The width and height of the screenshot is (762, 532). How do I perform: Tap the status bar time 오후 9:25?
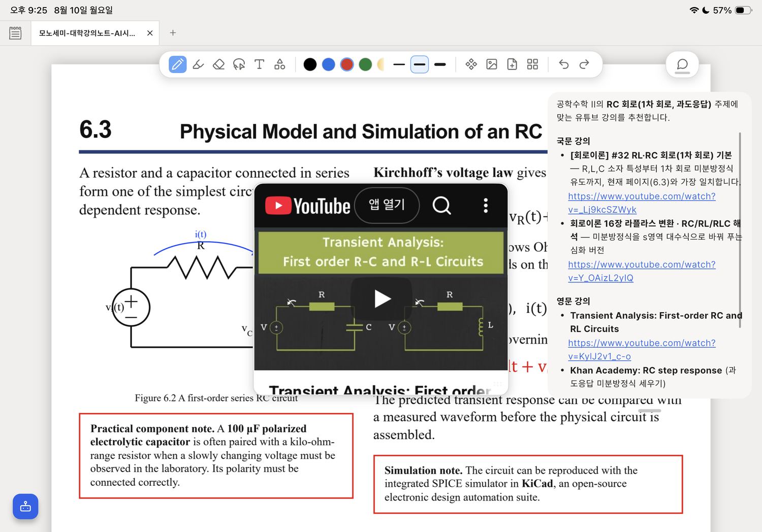pos(28,10)
